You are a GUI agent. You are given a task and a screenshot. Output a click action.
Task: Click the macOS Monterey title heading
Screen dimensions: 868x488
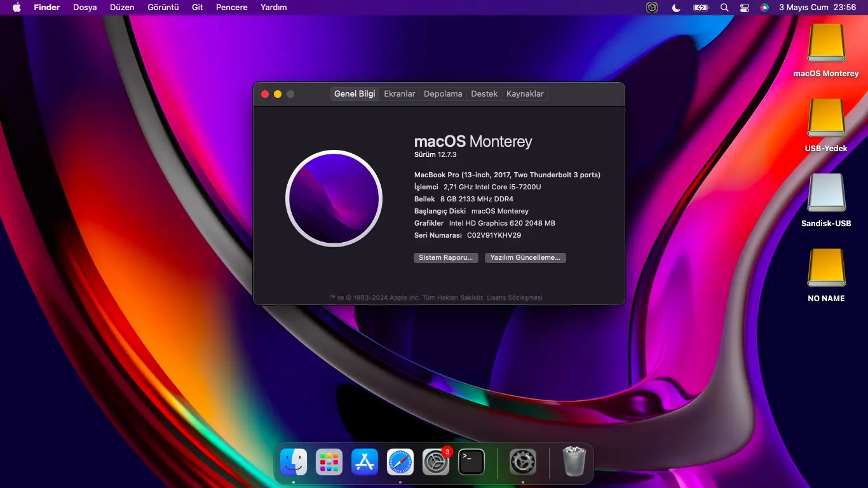(x=473, y=141)
